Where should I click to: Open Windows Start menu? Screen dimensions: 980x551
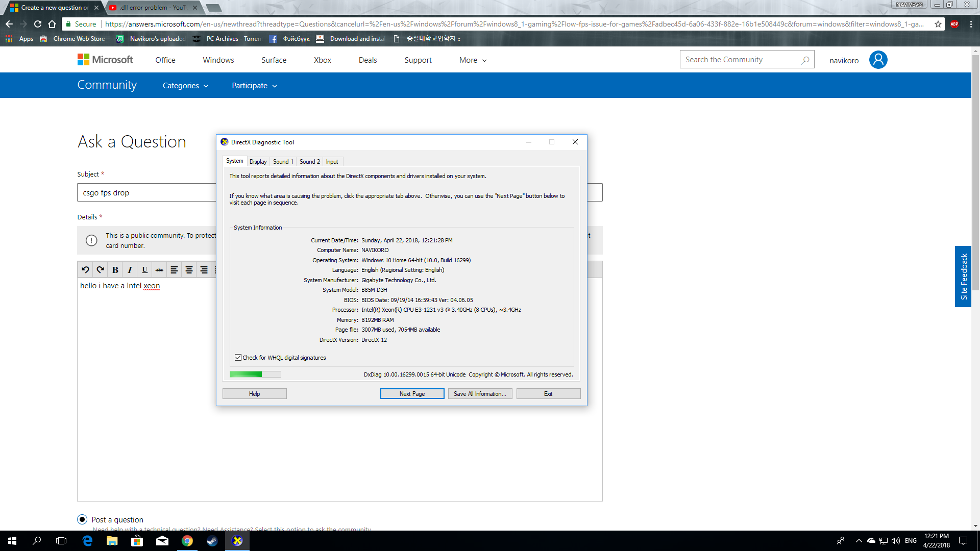pos(12,541)
